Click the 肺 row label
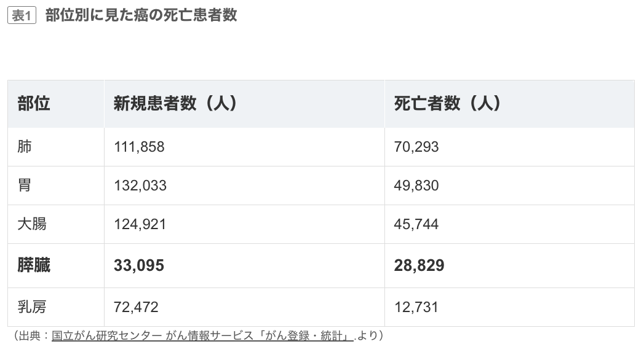 click(x=25, y=147)
